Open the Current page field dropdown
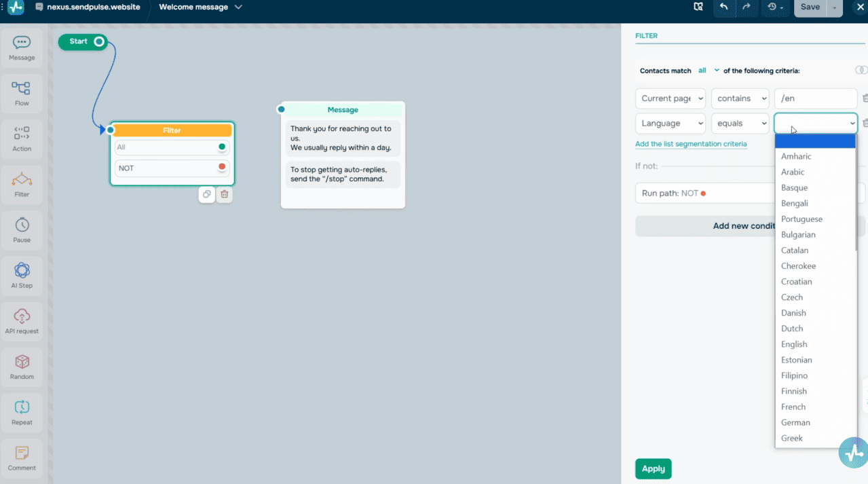 click(671, 98)
